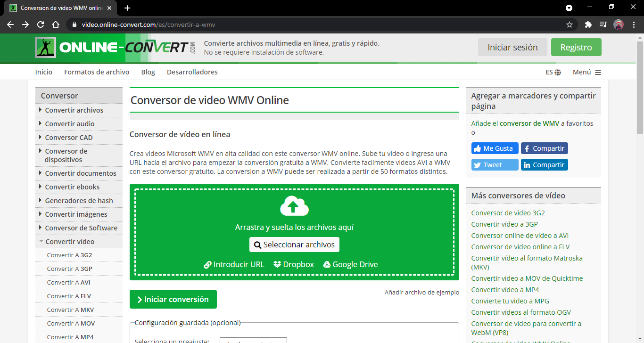Reload the current page
Image resolution: width=644 pixels, height=343 pixels.
point(41,24)
